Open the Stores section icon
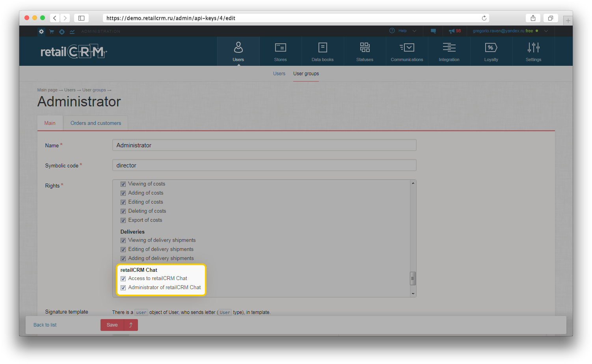 point(280,48)
